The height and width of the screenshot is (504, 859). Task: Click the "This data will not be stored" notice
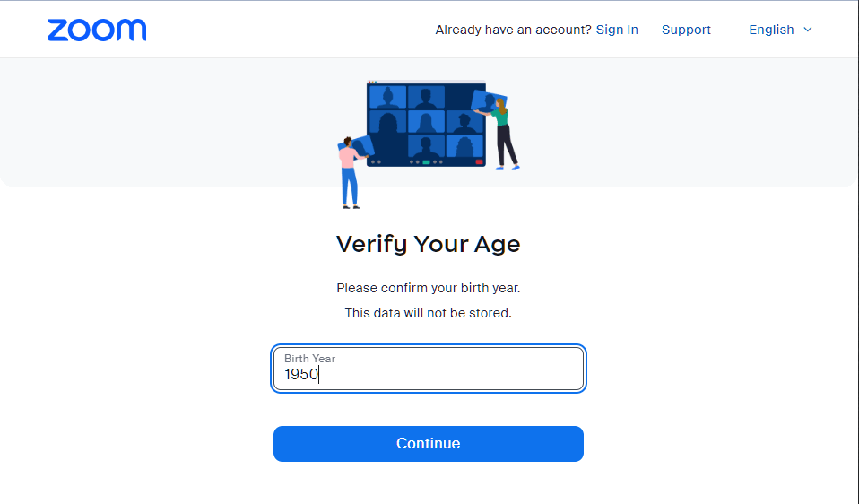(429, 313)
